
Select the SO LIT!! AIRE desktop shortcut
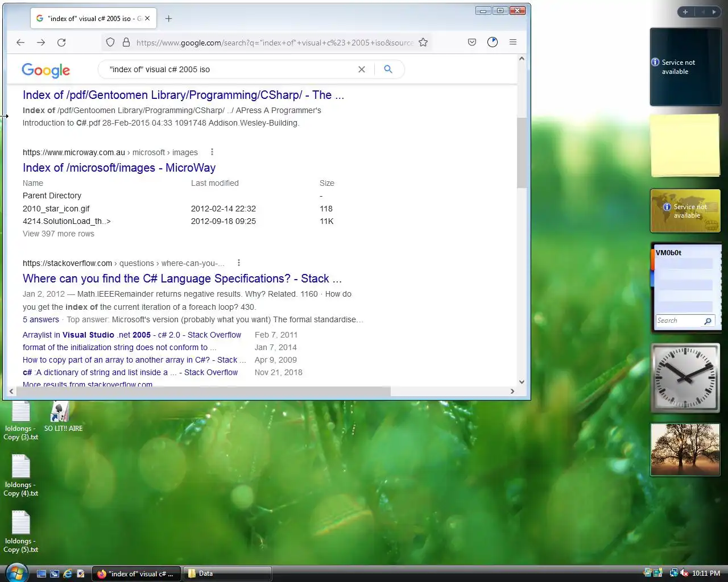coord(63,417)
